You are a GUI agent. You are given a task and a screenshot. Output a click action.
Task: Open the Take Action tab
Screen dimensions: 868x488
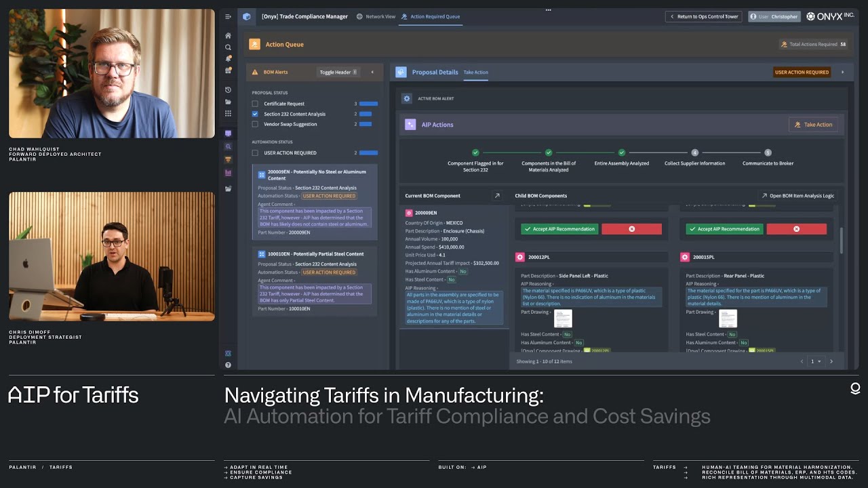(476, 72)
